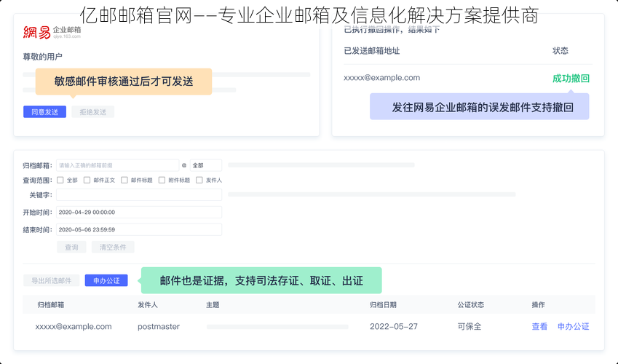The width and height of the screenshot is (618, 364).
Task: Check the 全部 query scope checkbox
Action: pyautogui.click(x=60, y=181)
